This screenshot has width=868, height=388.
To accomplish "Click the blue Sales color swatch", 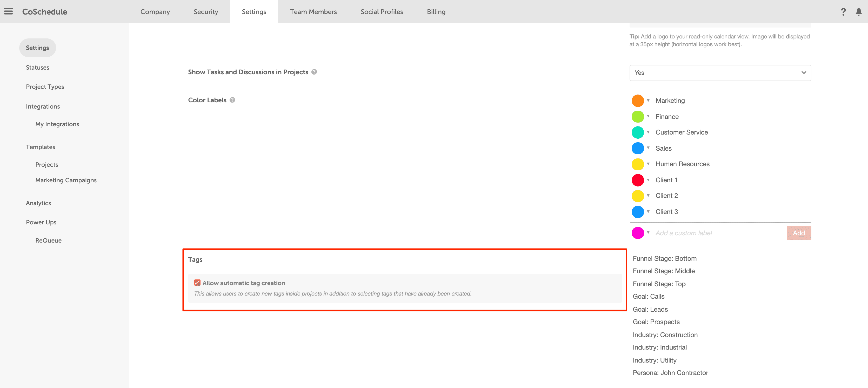I will 638,148.
